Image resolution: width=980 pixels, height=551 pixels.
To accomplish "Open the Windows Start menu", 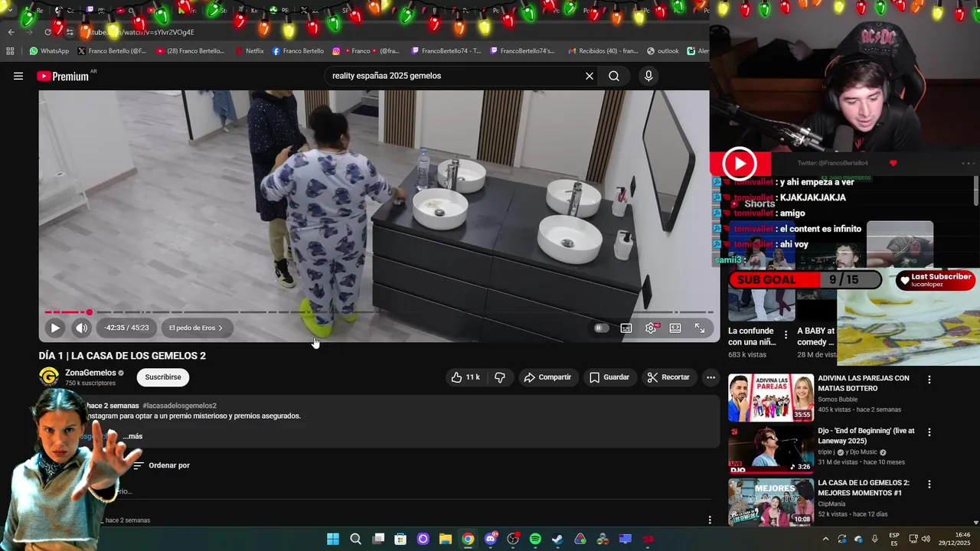I will pos(333,539).
